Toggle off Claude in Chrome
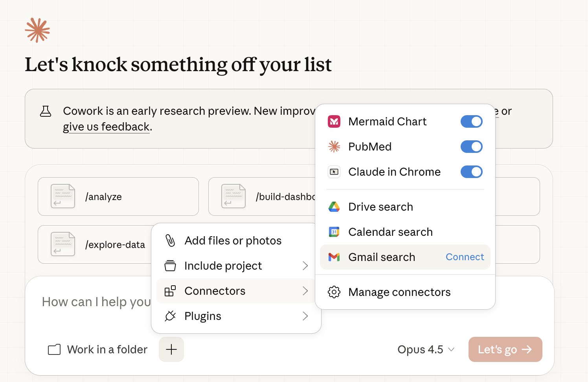The width and height of the screenshot is (588, 382). pyautogui.click(x=471, y=172)
